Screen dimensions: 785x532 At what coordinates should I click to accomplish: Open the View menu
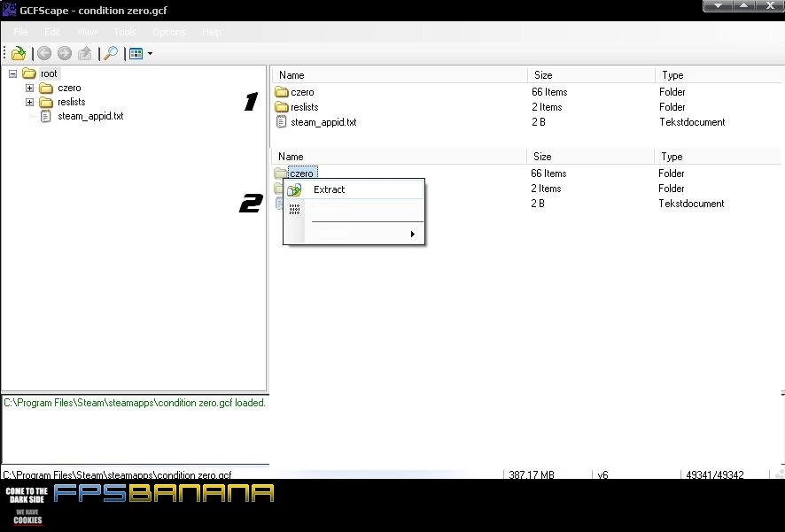pos(87,32)
